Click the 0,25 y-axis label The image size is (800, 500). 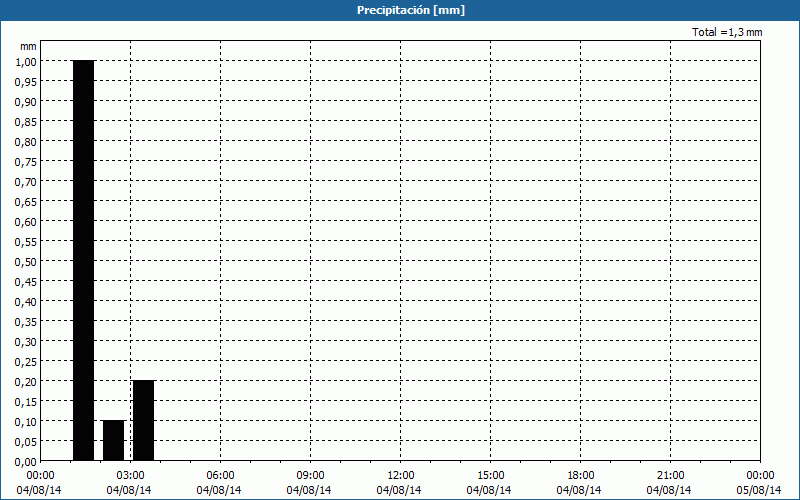click(x=26, y=362)
